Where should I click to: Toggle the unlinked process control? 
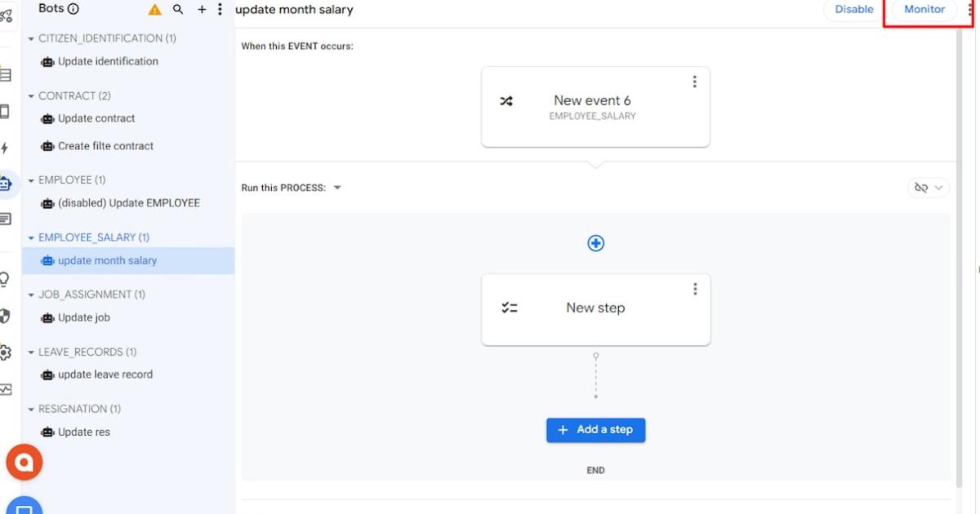pyautogui.click(x=922, y=187)
